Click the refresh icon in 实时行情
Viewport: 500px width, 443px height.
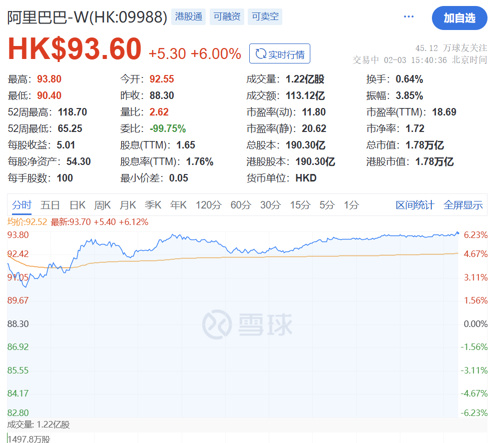click(260, 54)
